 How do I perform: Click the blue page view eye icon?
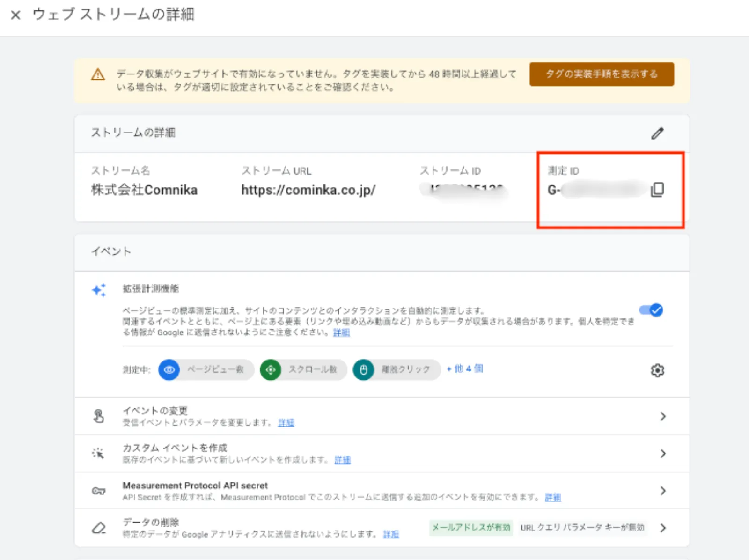(x=169, y=370)
